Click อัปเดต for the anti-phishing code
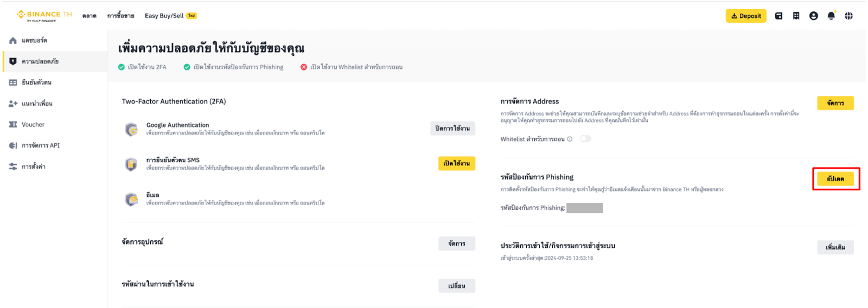Image resolution: width=868 pixels, height=308 pixels. pos(835,179)
